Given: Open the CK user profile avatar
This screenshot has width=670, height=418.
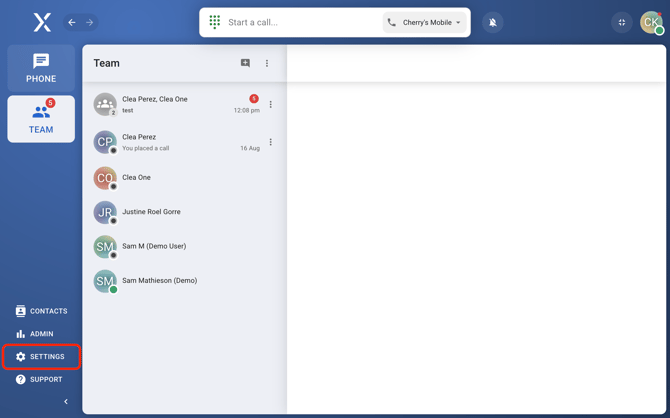Looking at the screenshot, I should 651,22.
